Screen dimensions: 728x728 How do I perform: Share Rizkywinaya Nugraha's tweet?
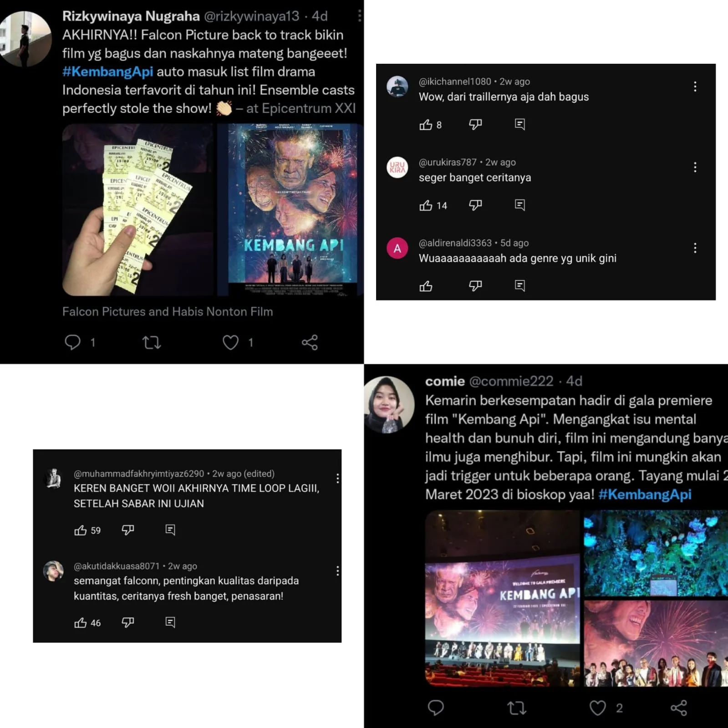click(x=310, y=342)
